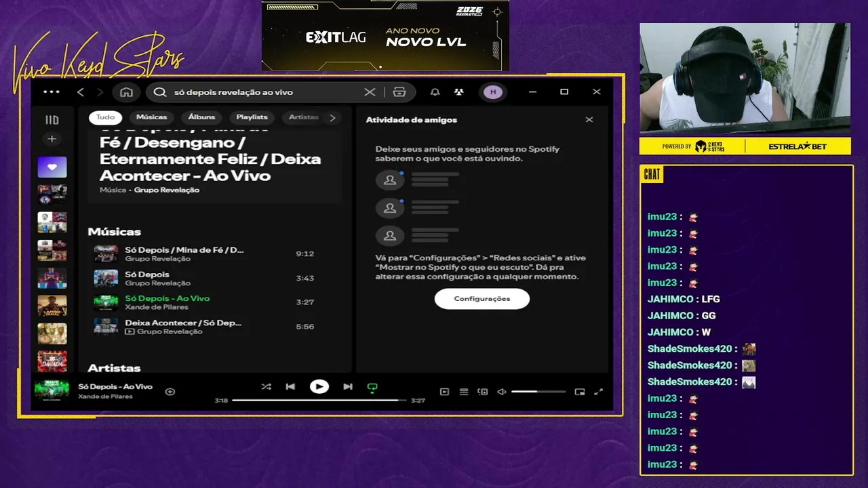Go forward with the right arrow
The height and width of the screenshot is (488, 868).
100,92
